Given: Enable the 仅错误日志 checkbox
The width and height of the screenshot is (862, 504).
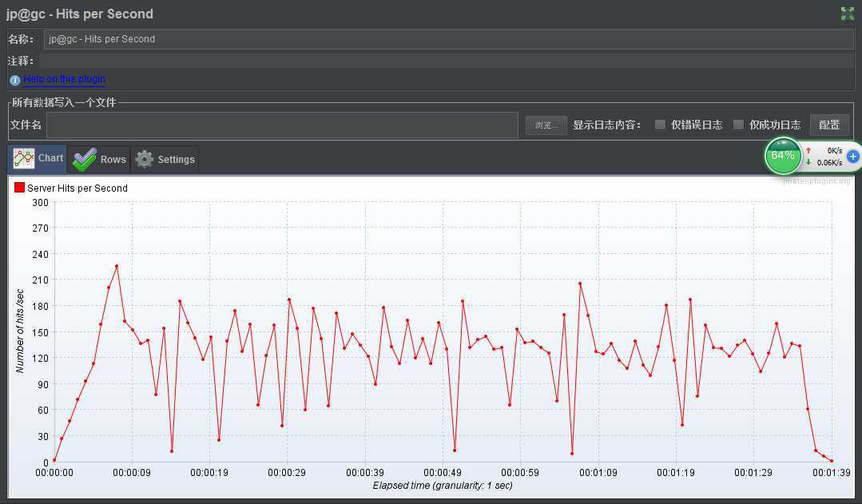Looking at the screenshot, I should click(x=660, y=125).
